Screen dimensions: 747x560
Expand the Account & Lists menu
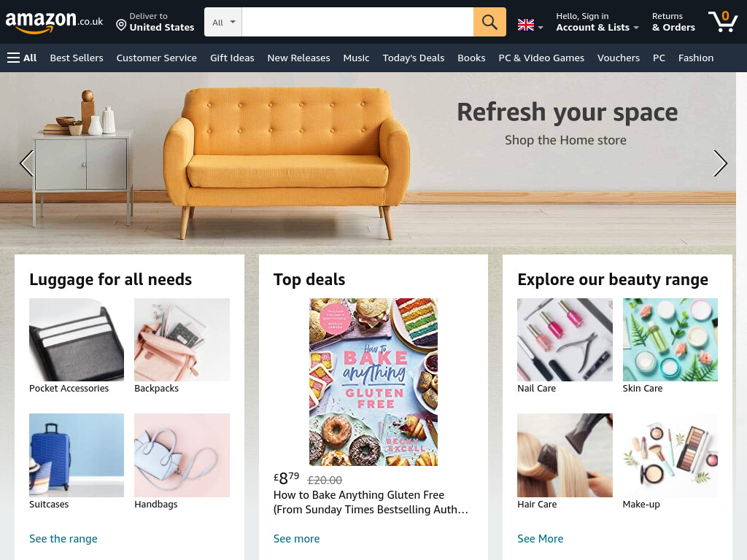597,22
